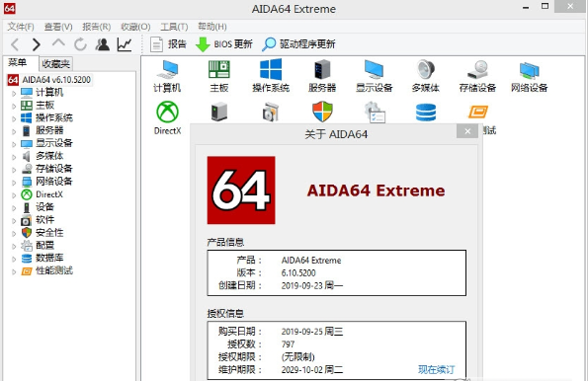This screenshot has height=381, width=588.
Task: Expand the 存储设备 tree node arrow
Action: pyautogui.click(x=14, y=170)
